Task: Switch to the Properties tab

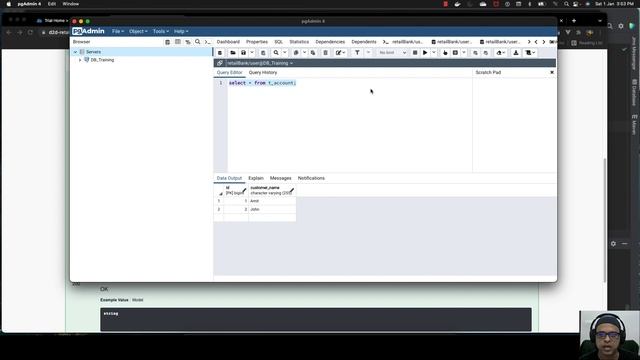Action: coord(257,42)
